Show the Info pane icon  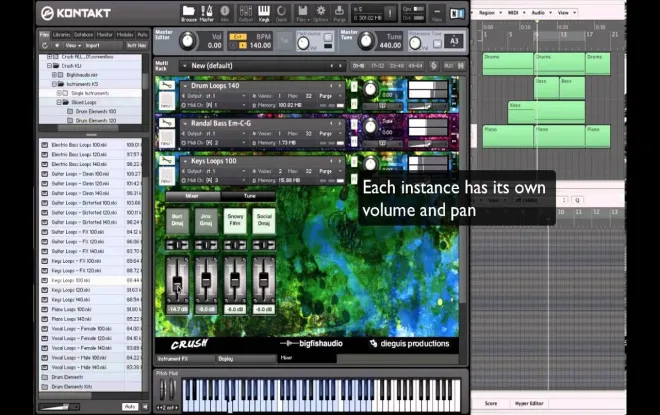[225, 13]
